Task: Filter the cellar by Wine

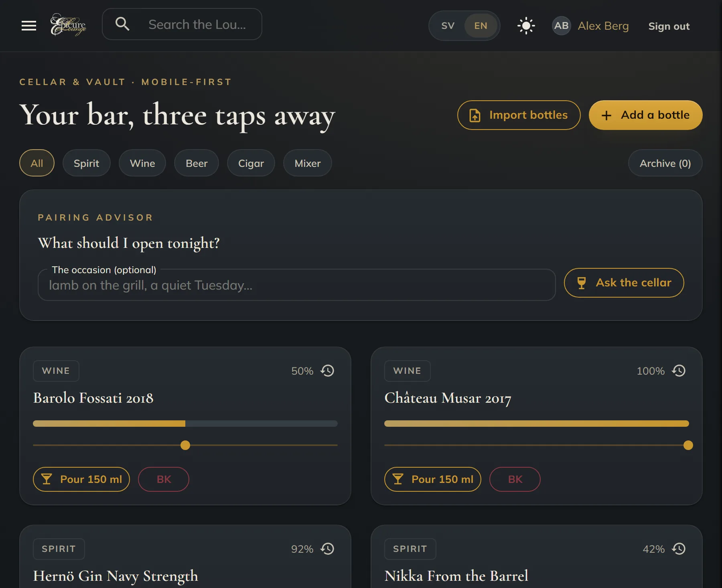Action: tap(142, 163)
